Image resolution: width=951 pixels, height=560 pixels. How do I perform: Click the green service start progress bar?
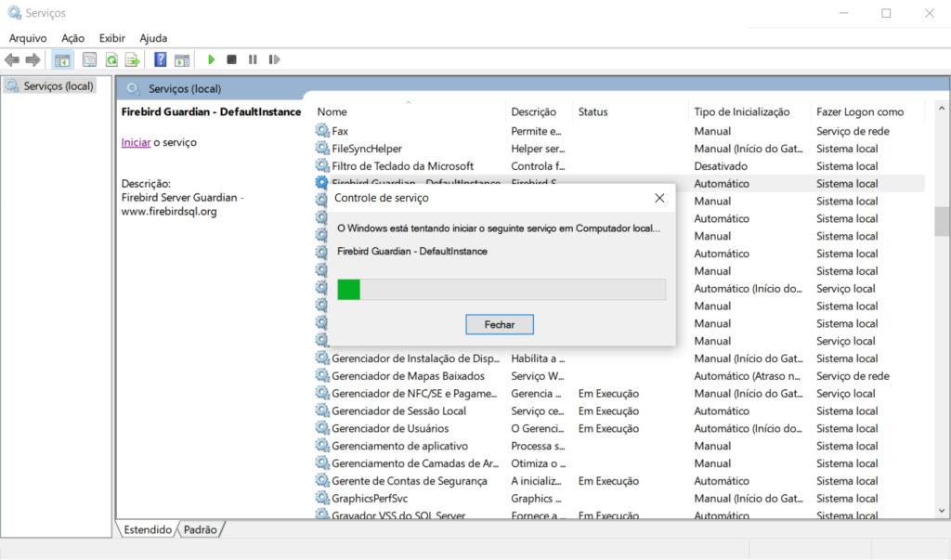pos(349,290)
